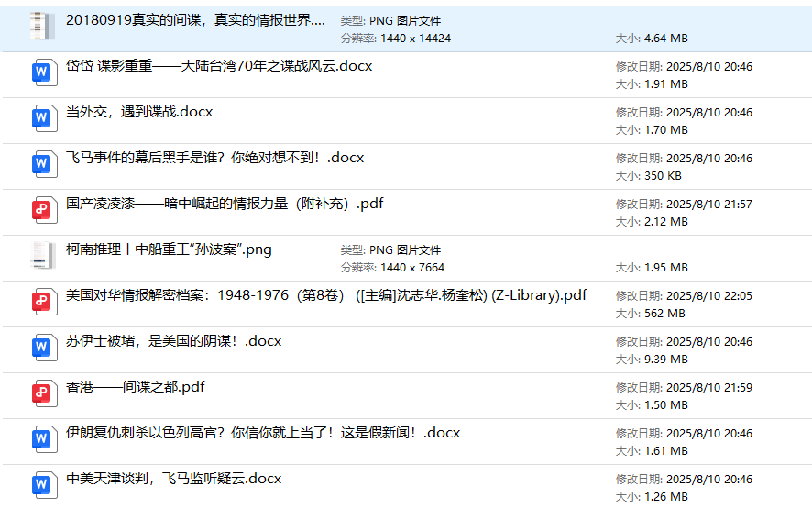
Task: Select file name 香港——间谍之都.pdf
Action: pyautogui.click(x=135, y=387)
